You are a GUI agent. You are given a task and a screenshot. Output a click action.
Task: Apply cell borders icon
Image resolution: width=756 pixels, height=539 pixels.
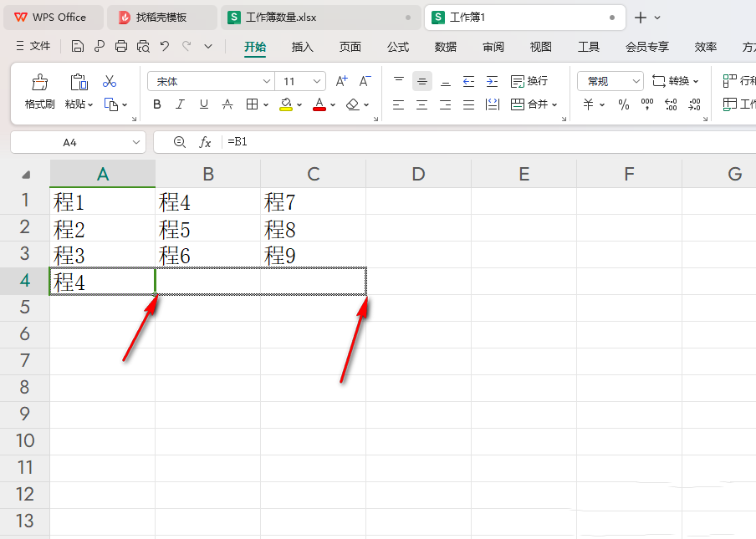[252, 104]
